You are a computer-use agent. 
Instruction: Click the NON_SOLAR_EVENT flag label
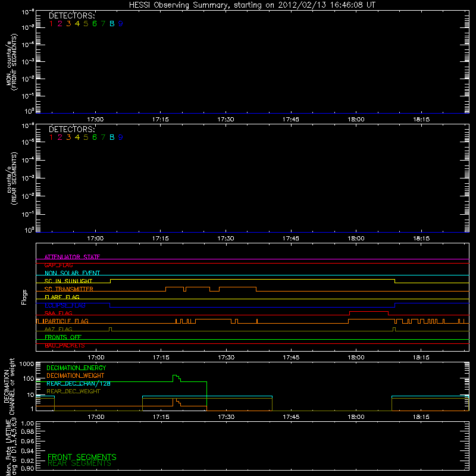click(x=72, y=273)
